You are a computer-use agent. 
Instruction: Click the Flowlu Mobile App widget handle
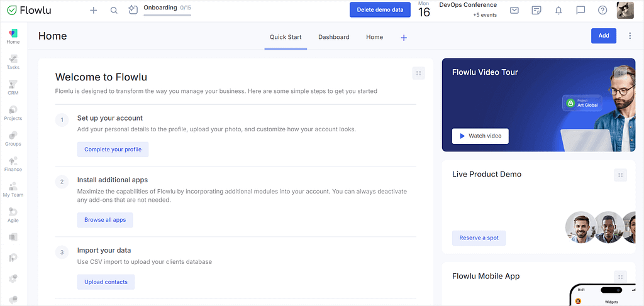tap(620, 277)
